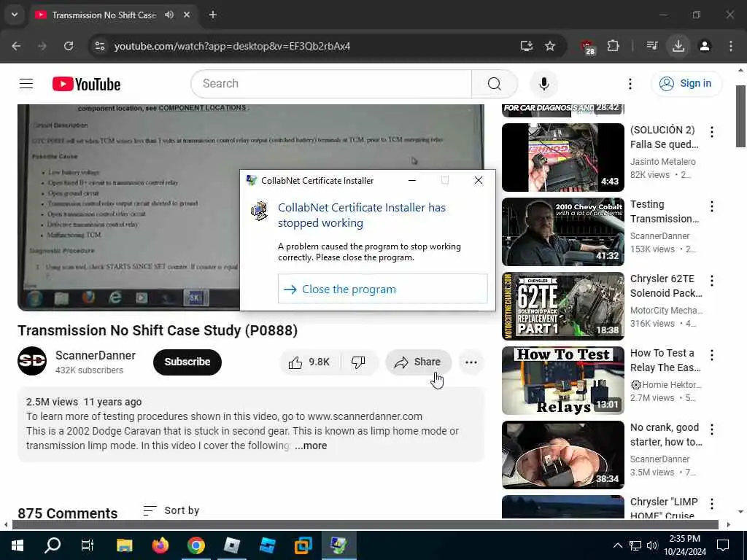Open the (SOLUCIÓN 2) video thumbnail
This screenshot has height=560, width=747.
click(x=563, y=157)
